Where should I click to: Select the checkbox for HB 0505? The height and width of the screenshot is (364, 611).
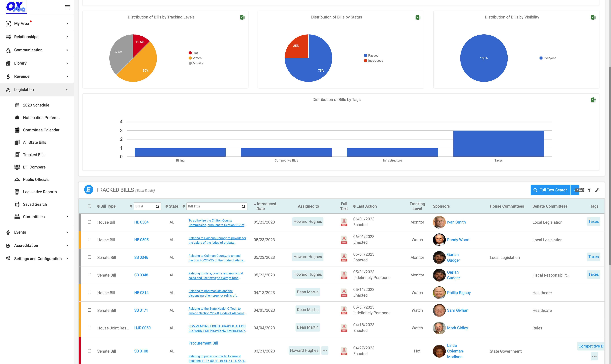pyautogui.click(x=89, y=239)
